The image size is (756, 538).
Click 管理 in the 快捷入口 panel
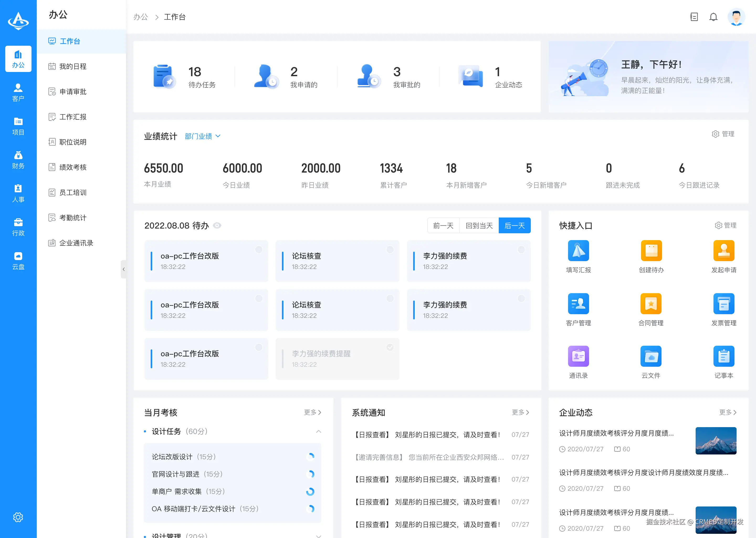[725, 225]
